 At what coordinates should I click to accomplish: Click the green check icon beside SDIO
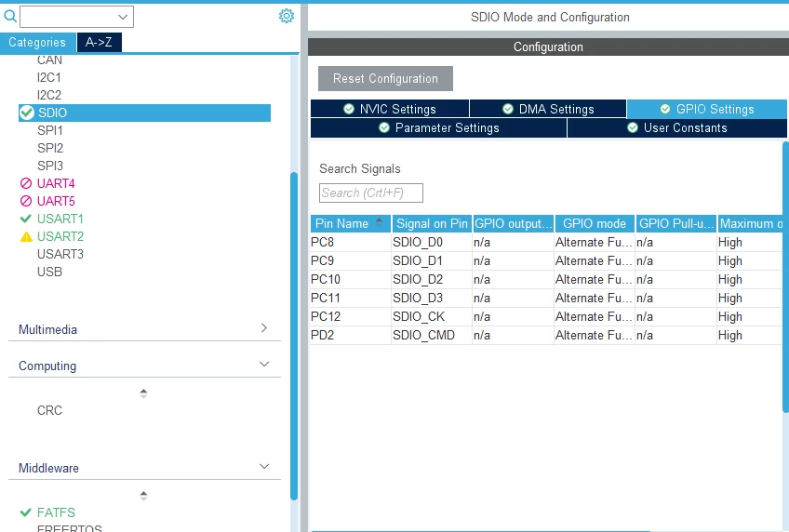pos(27,113)
